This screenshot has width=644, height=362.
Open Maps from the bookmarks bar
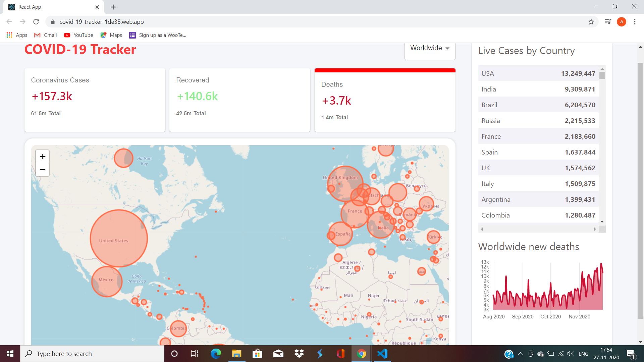pyautogui.click(x=111, y=35)
